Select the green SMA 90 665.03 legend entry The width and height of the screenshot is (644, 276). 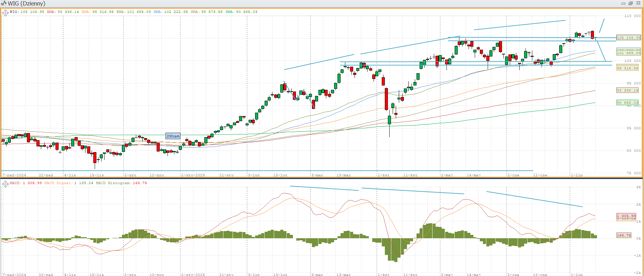pyautogui.click(x=241, y=12)
